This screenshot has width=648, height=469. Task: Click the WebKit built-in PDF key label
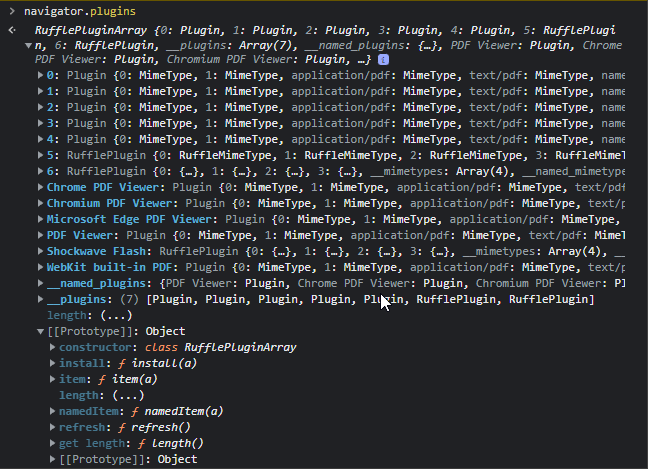pos(110,267)
